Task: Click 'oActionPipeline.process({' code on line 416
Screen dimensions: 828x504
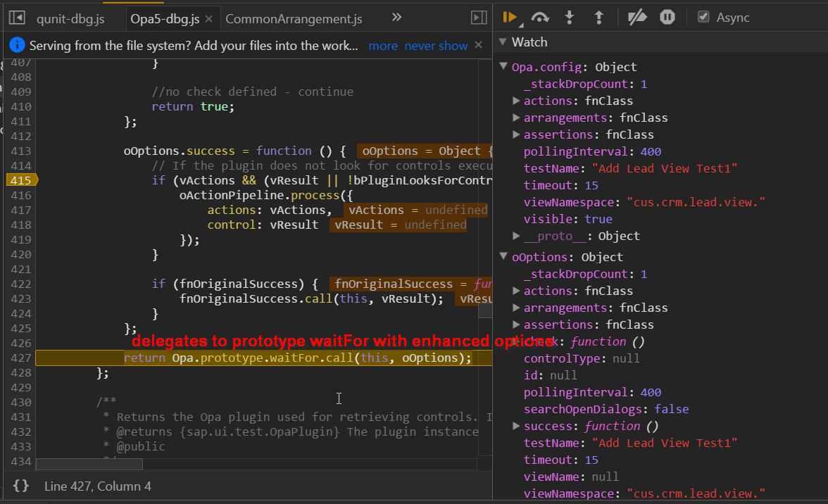Action: click(266, 195)
